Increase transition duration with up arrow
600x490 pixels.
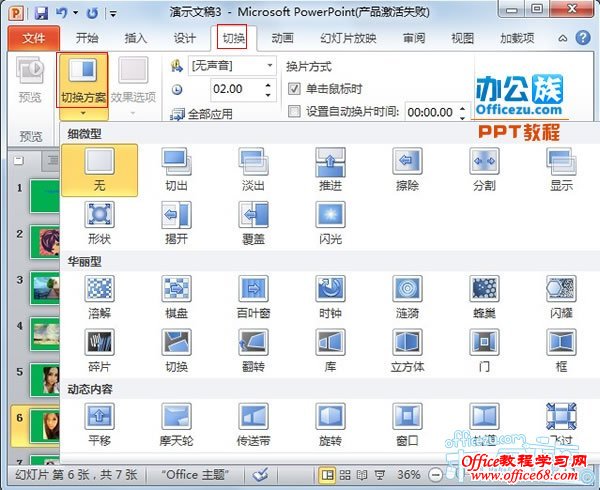click(x=268, y=85)
